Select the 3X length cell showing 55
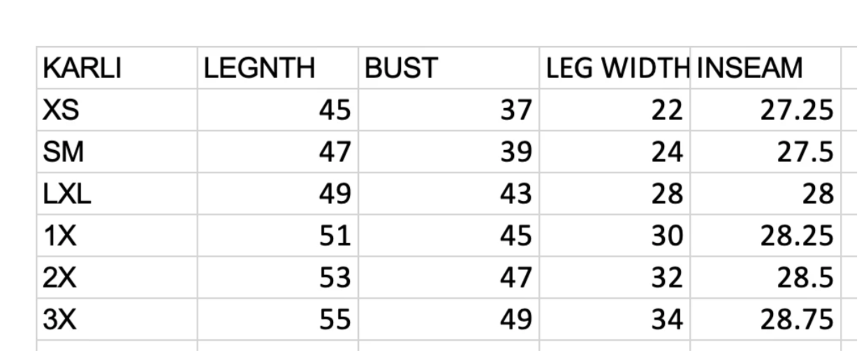The width and height of the screenshot is (868, 363). [278, 319]
